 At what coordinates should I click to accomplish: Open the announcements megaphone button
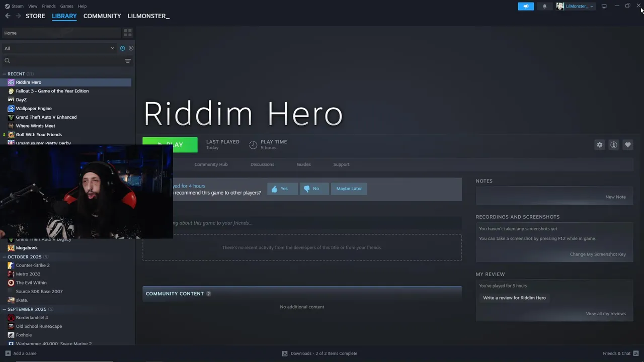click(x=526, y=6)
